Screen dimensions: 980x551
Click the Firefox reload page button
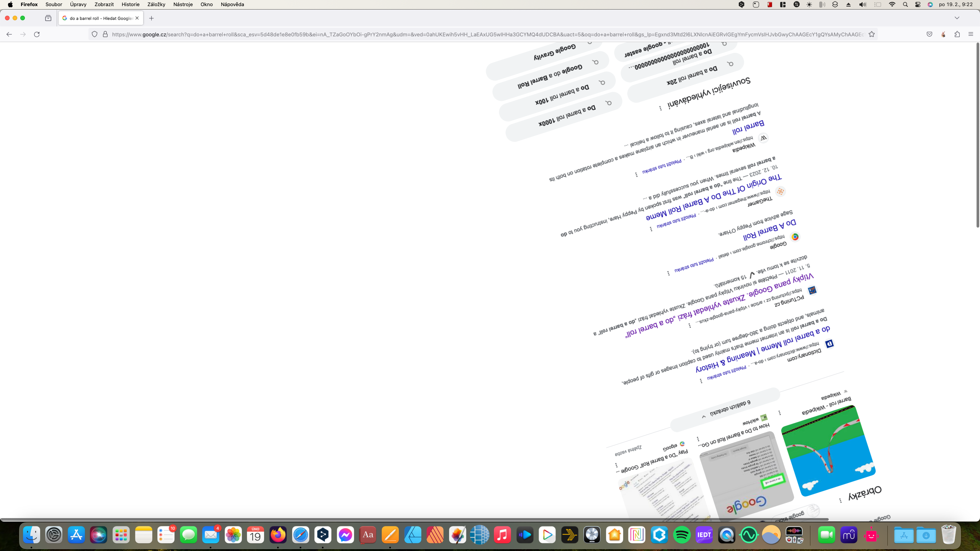pyautogui.click(x=37, y=34)
